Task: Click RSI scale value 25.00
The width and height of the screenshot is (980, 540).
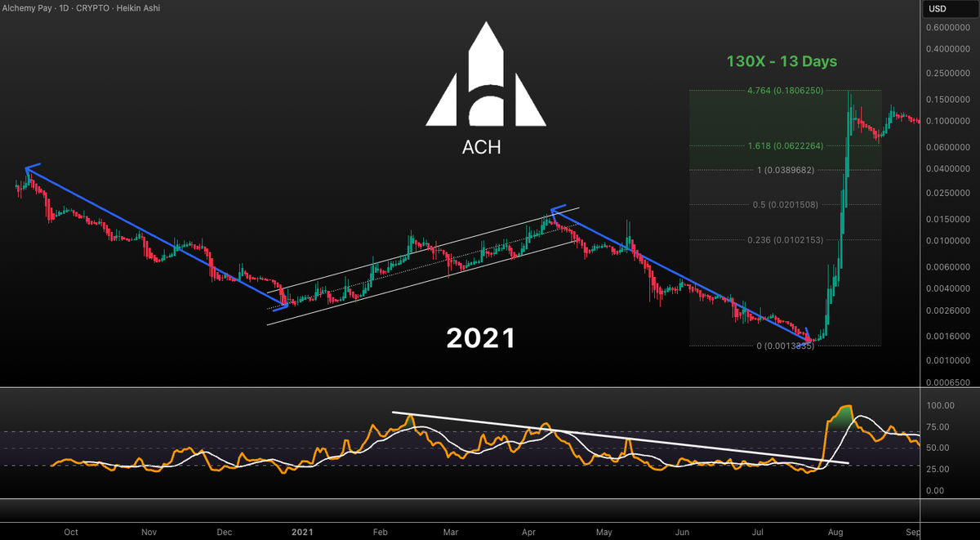Action: (938, 470)
